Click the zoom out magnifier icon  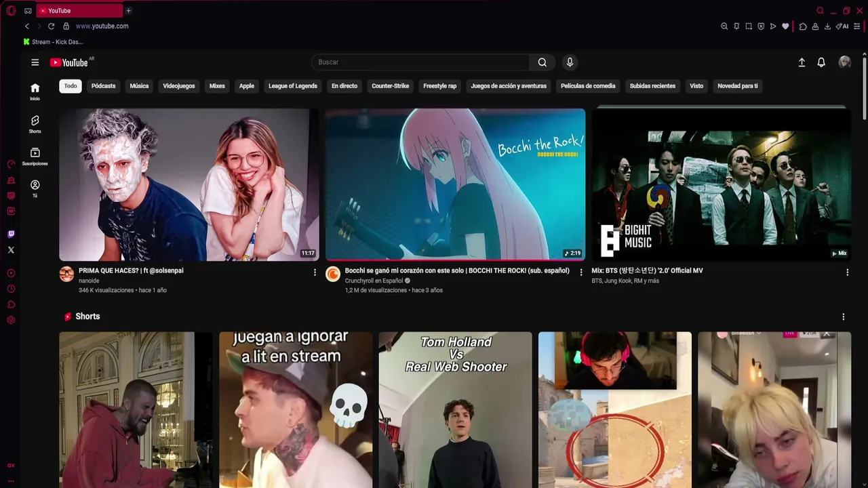point(724,26)
